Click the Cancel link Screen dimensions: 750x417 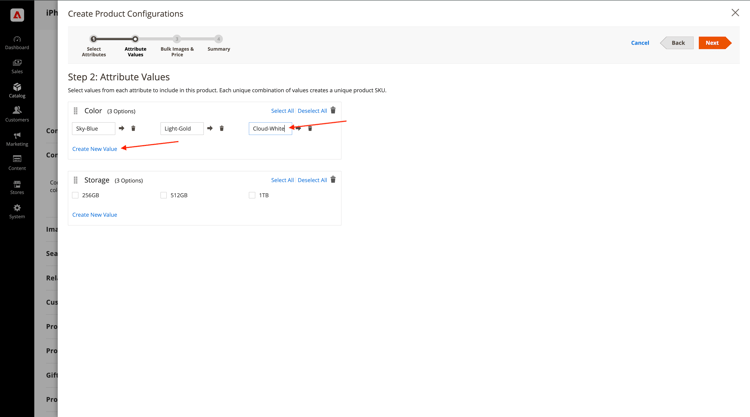pyautogui.click(x=640, y=43)
